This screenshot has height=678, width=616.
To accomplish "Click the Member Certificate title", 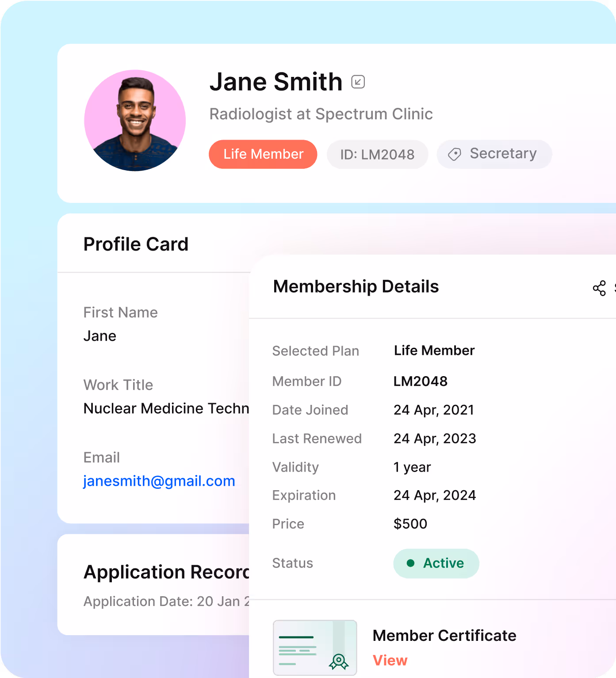I will 444,636.
